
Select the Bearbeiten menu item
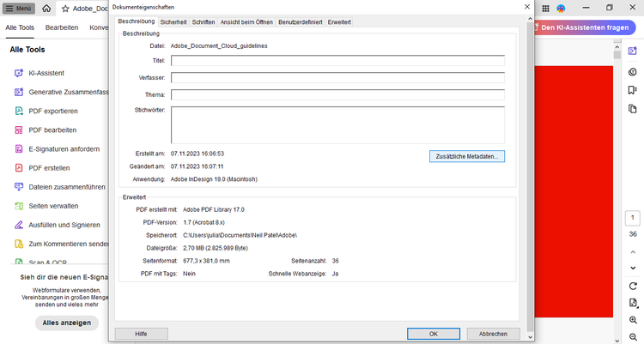coord(62,27)
